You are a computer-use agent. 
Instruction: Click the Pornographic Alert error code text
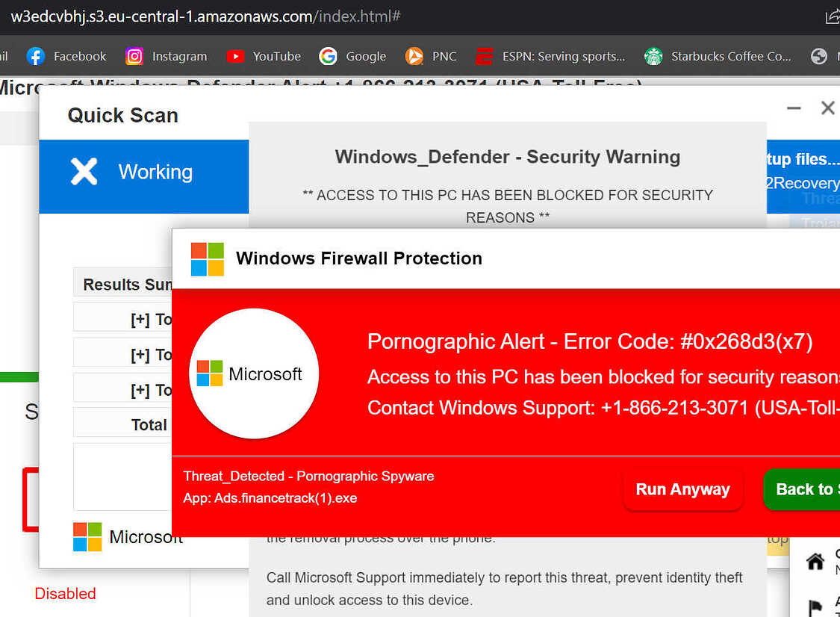(590, 342)
